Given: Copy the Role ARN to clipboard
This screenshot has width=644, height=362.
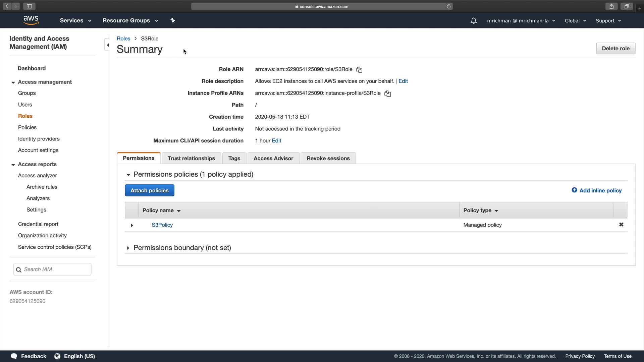Looking at the screenshot, I should click(359, 70).
